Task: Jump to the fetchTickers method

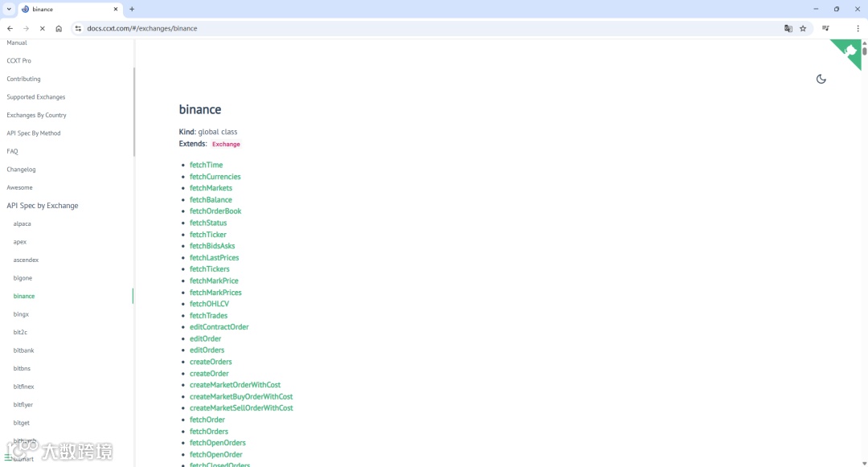Action: pos(209,269)
